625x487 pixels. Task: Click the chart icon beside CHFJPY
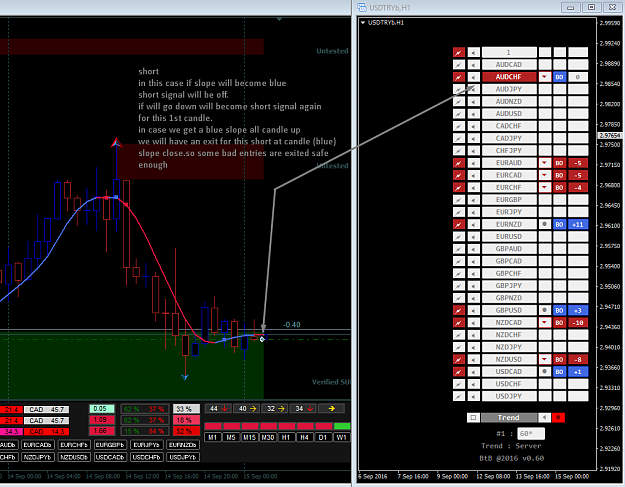[x=459, y=151]
